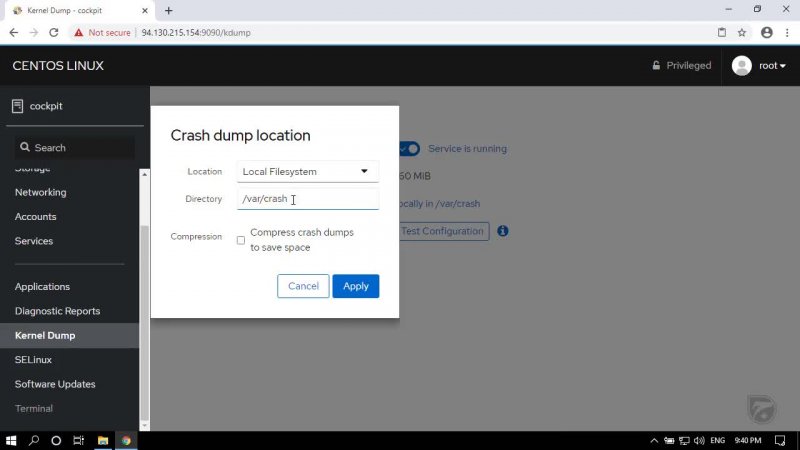Open a new browser tab

coord(168,10)
